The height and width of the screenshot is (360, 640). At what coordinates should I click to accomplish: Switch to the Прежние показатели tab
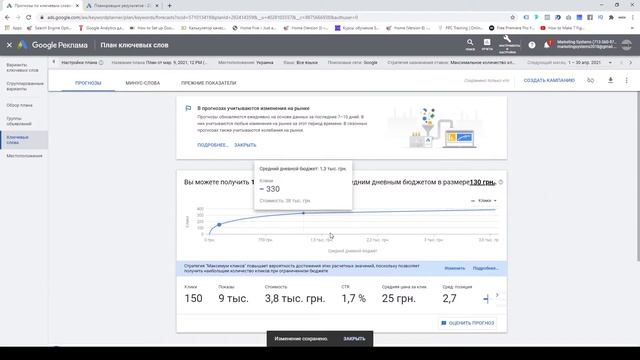pyautogui.click(x=209, y=83)
